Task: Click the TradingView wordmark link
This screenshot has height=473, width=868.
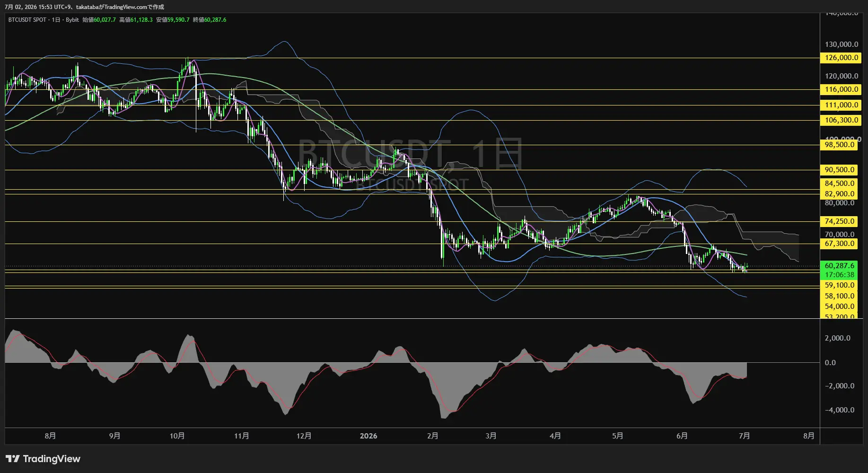Action: 52,459
